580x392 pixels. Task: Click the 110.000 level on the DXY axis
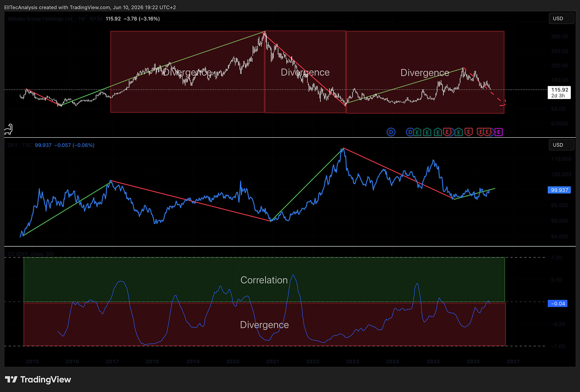coord(561,159)
